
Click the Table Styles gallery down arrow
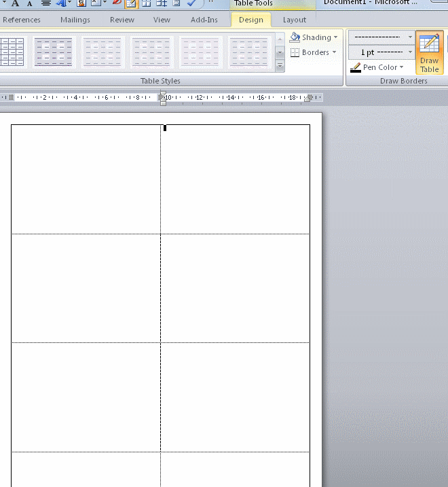(280, 53)
